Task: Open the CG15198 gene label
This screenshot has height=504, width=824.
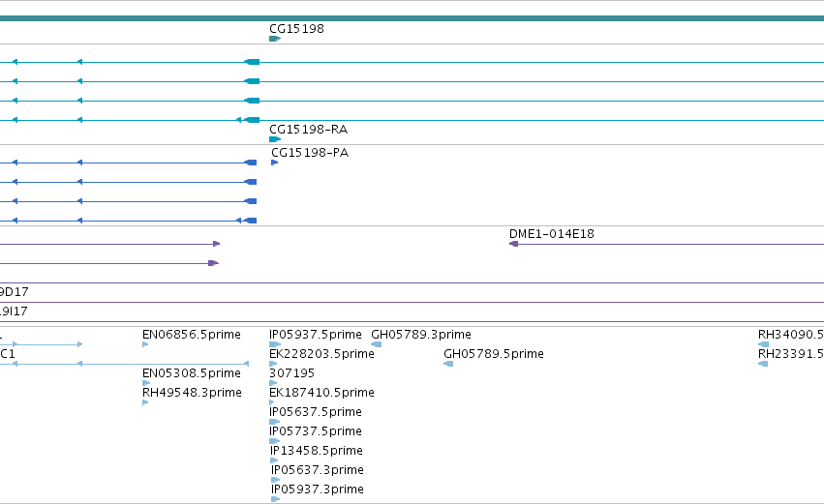Action: pyautogui.click(x=296, y=29)
